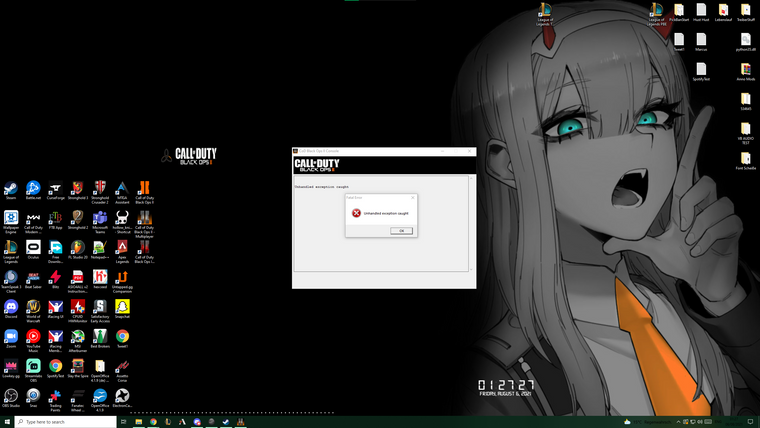Select the World of Warcraft icon
Screen dimensions: 760x428
pos(33,311)
